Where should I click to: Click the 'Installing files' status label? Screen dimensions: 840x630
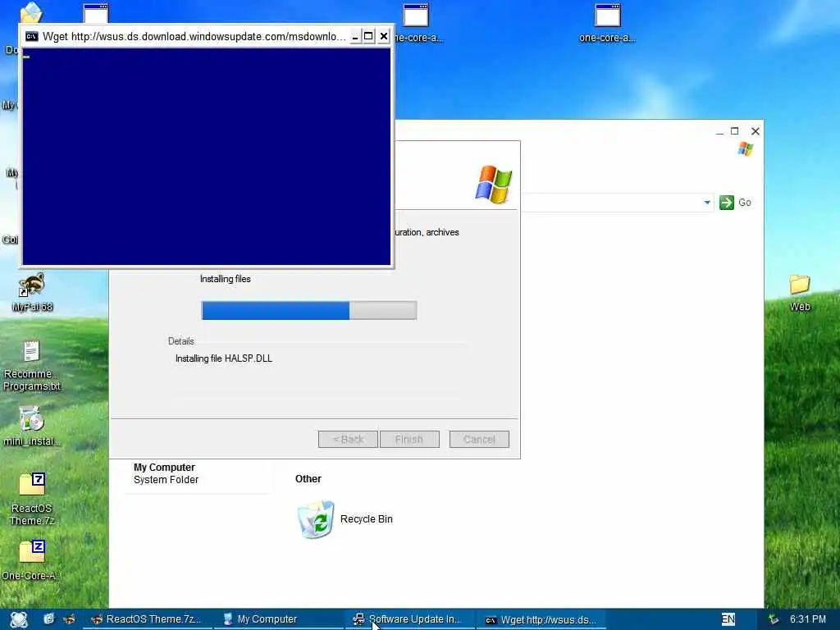coord(225,279)
